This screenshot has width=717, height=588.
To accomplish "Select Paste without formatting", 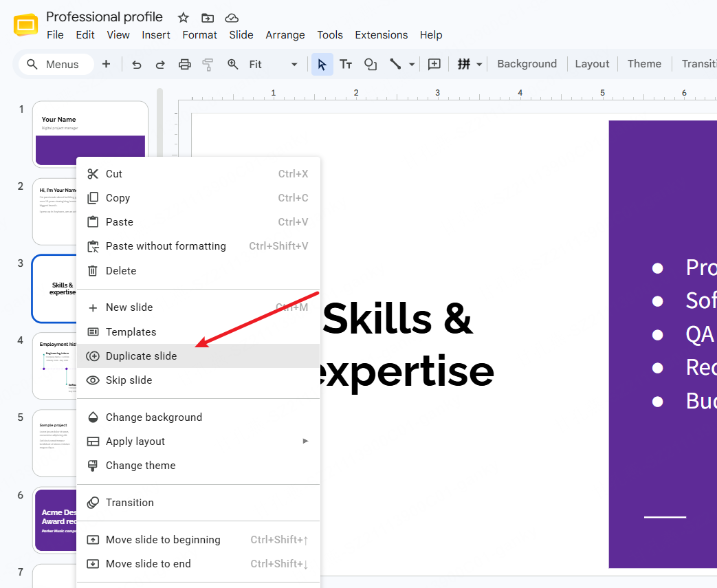I will [x=199, y=246].
